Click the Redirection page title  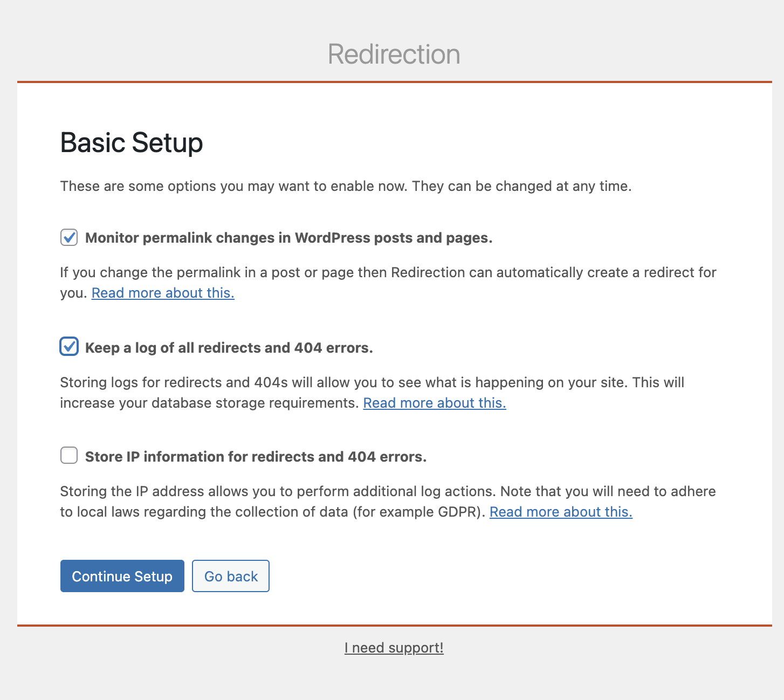click(x=394, y=54)
